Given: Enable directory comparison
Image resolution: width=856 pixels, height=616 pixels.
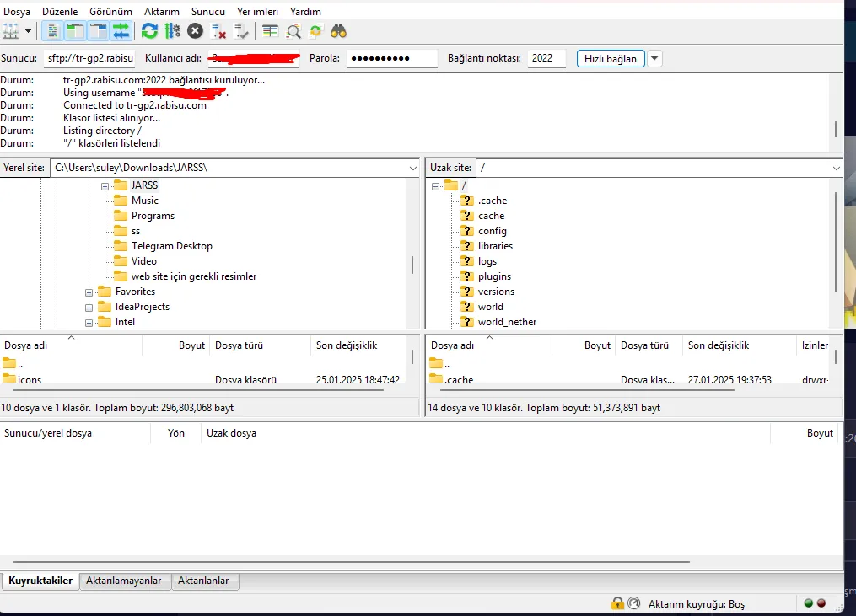Looking at the screenshot, I should point(292,31).
